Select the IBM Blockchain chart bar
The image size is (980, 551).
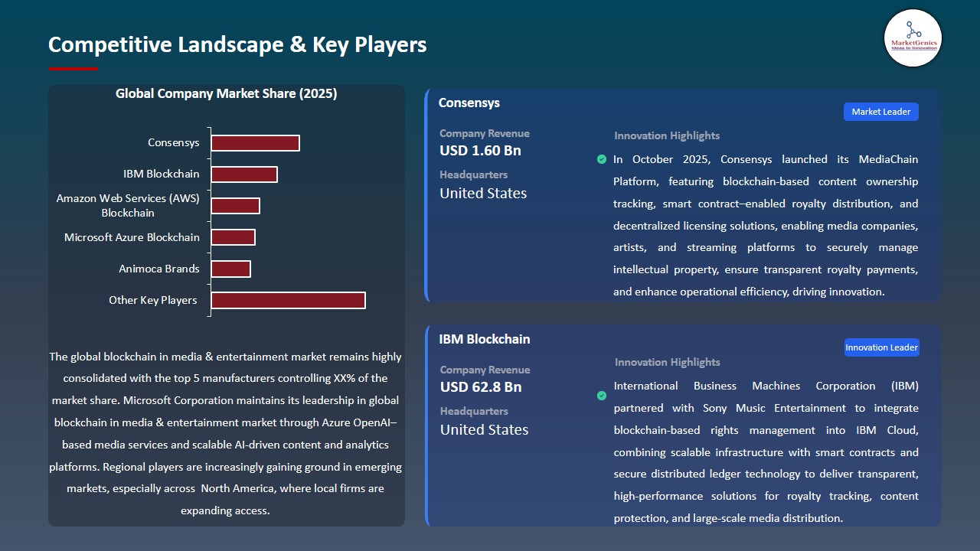244,174
